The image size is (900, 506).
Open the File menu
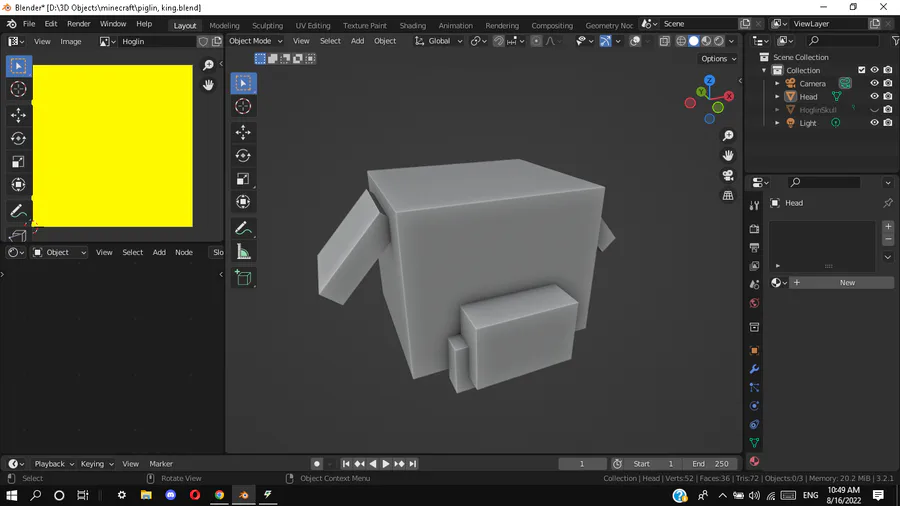tap(29, 24)
